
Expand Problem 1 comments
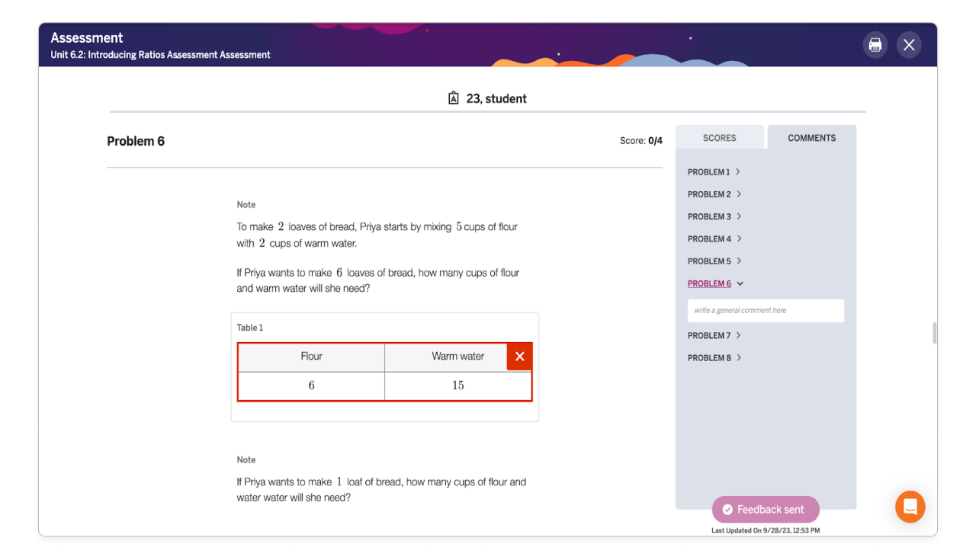pyautogui.click(x=714, y=172)
